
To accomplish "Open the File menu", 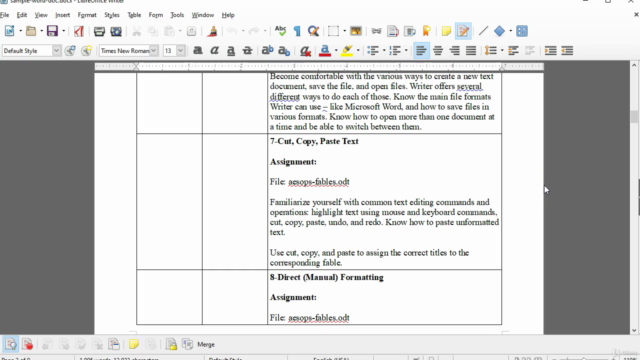I will 4,15.
